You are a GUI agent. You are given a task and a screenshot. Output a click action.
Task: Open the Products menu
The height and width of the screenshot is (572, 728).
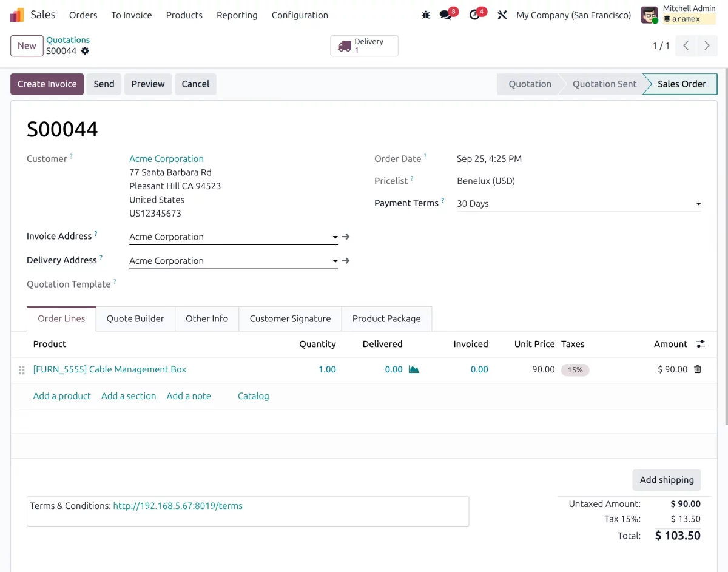click(184, 15)
